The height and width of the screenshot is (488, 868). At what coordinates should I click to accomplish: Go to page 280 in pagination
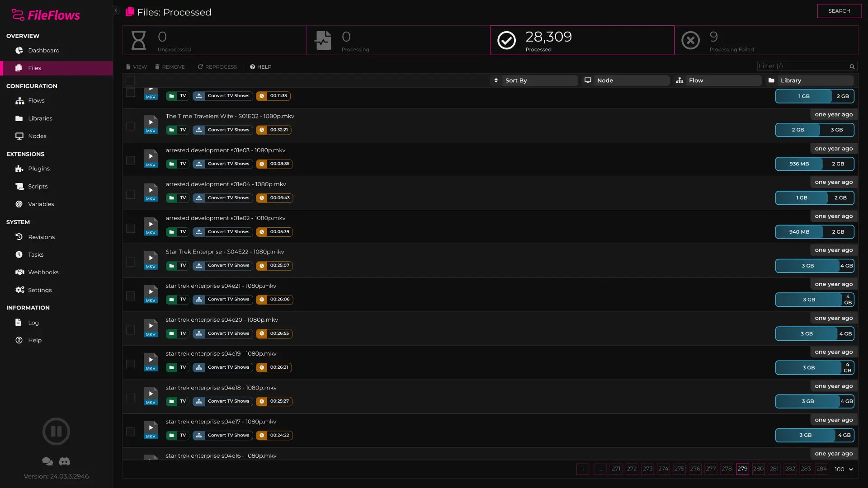pyautogui.click(x=758, y=469)
